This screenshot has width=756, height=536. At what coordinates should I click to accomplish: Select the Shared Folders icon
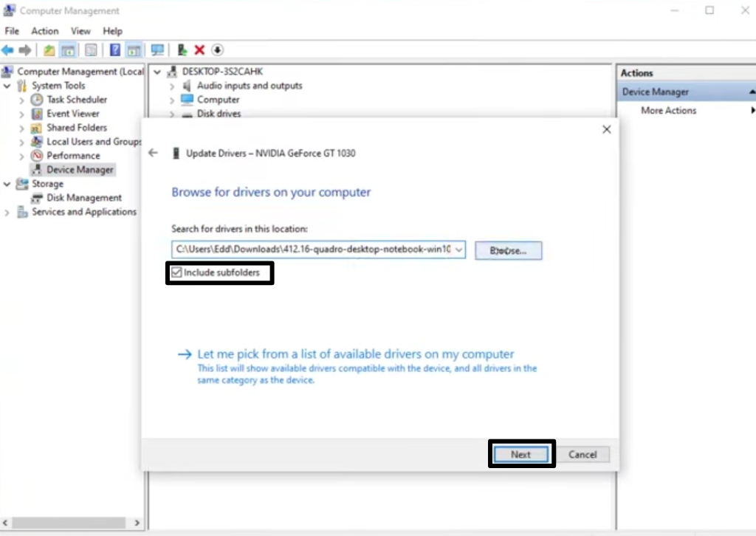tap(37, 128)
